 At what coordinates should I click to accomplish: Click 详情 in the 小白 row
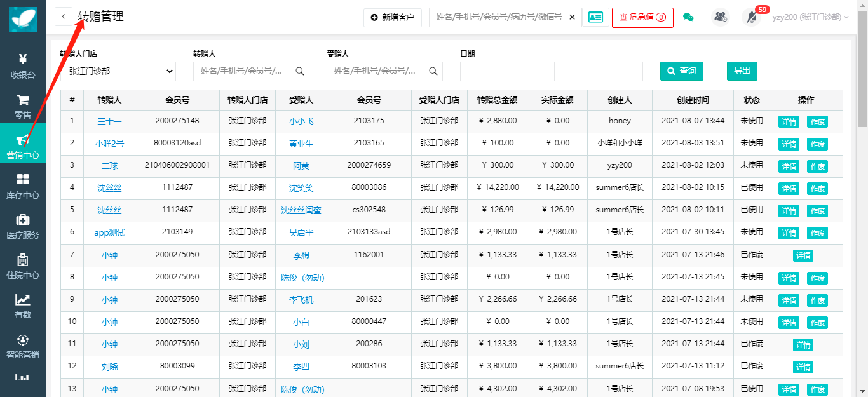pyautogui.click(x=789, y=323)
